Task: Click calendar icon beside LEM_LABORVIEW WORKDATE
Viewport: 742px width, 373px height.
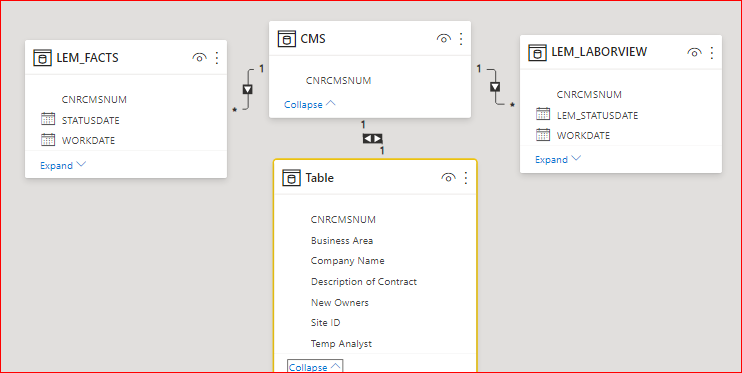Action: (x=543, y=134)
